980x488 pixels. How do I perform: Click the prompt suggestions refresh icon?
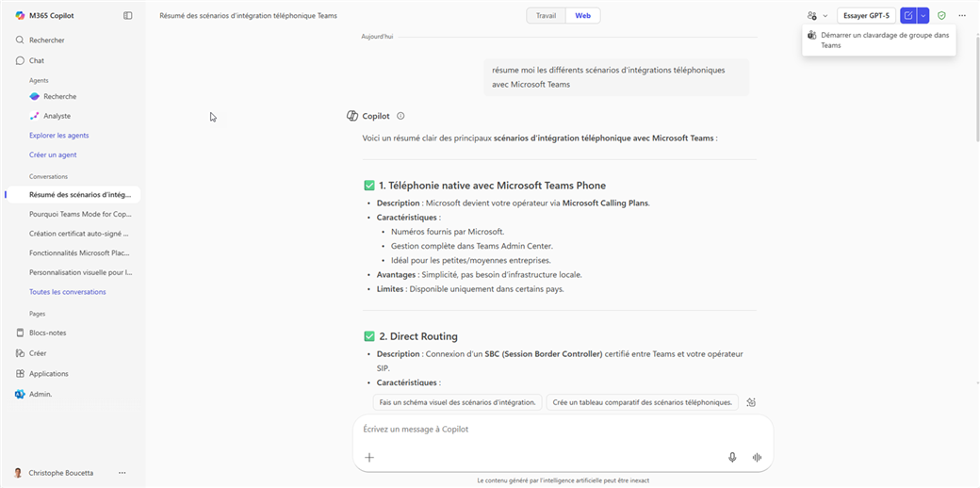[751, 402]
